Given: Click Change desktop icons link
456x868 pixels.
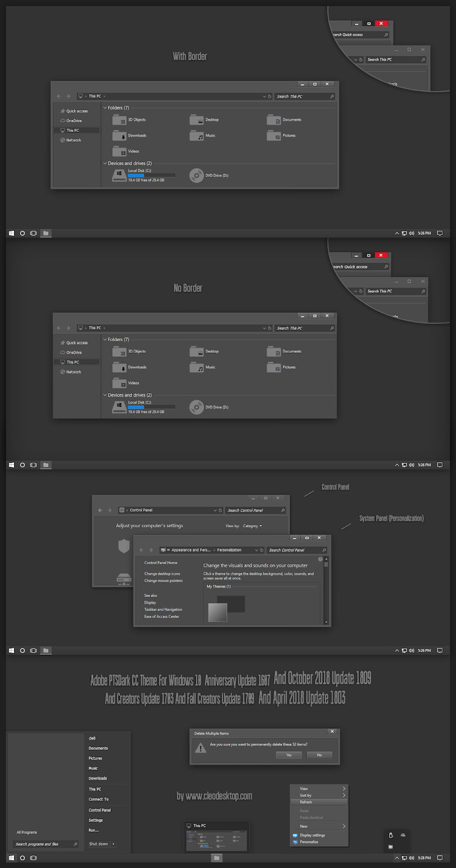Looking at the screenshot, I should point(162,573).
